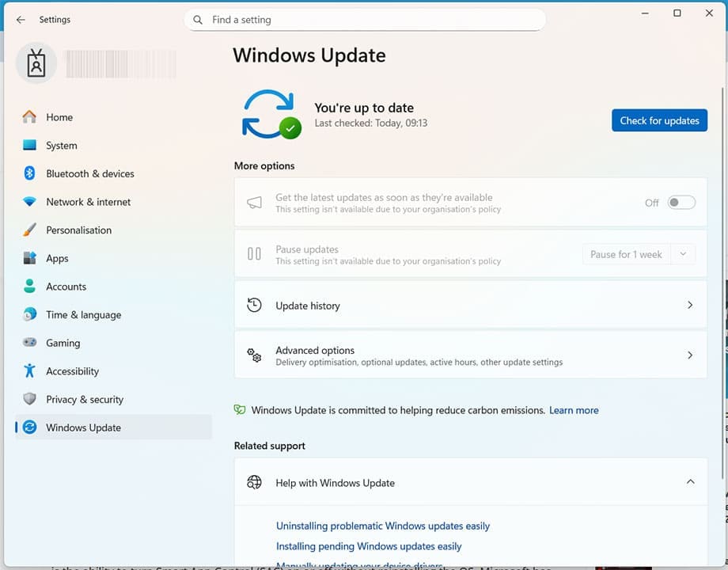
Task: Click the back arrow in the Settings title bar
Action: 21,20
